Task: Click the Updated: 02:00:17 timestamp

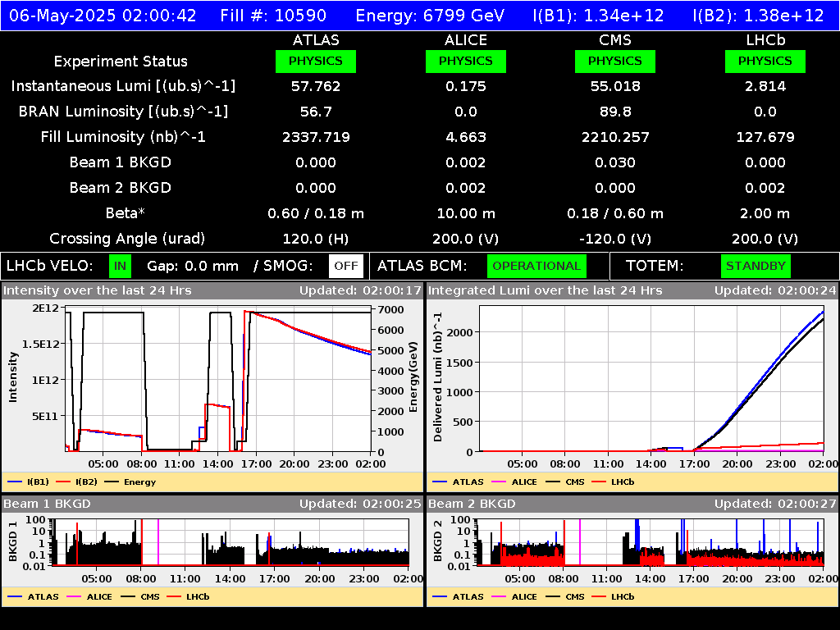Action: click(x=361, y=290)
